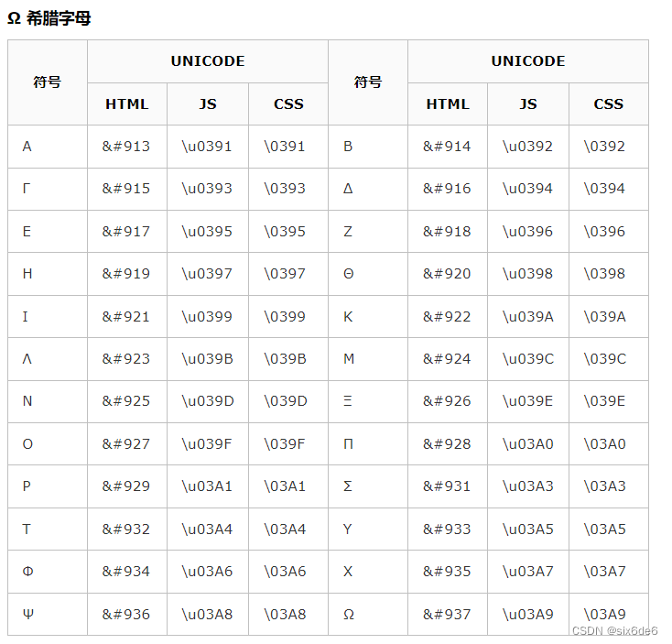Click the Γ symbol cell
The image size is (672, 644).
click(47, 189)
